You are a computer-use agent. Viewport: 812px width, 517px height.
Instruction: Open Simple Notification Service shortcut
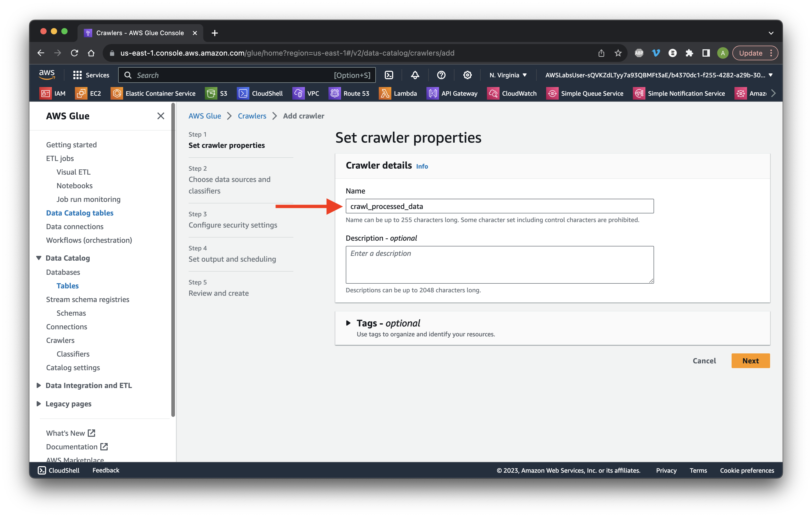coord(679,94)
